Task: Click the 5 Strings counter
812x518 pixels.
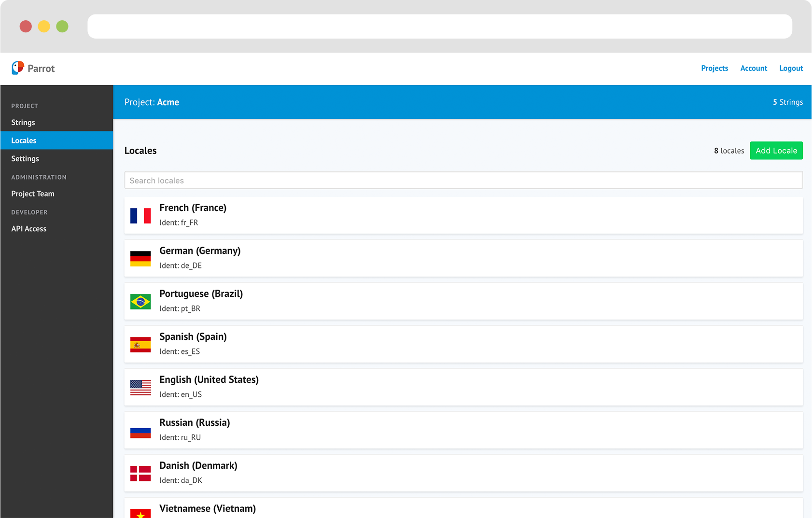Action: 788,102
